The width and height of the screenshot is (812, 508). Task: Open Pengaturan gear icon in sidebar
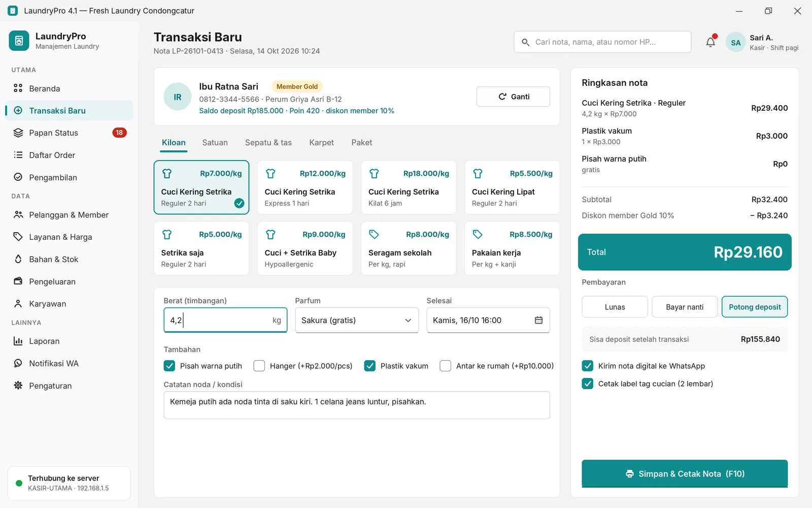pos(18,386)
